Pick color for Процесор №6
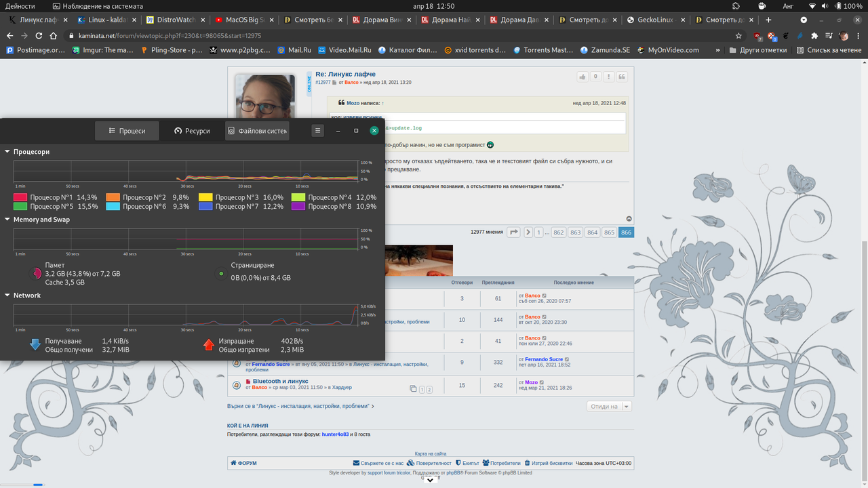This screenshot has width=868, height=488. (x=113, y=206)
